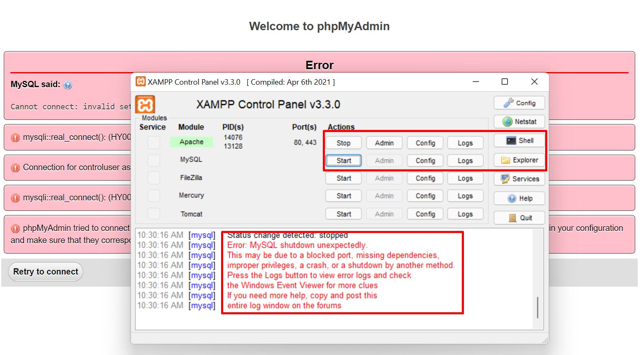The width and height of the screenshot is (644, 355).
Task: Click the log line starting 'Press the Logs button'
Action: click(319, 275)
